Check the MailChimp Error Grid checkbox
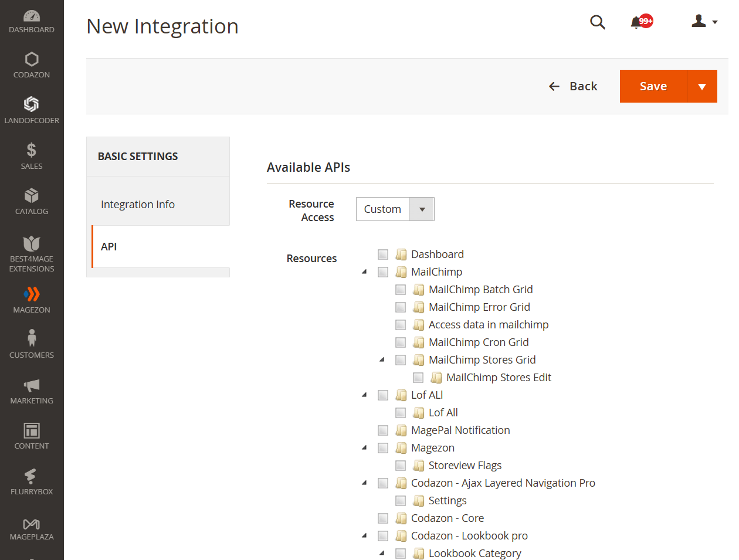 (401, 307)
